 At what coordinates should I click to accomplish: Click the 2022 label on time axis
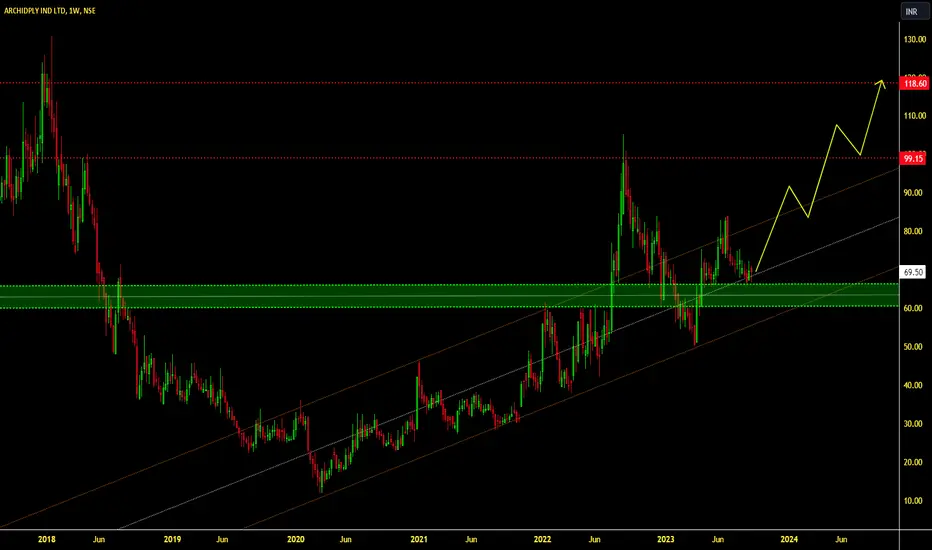pyautogui.click(x=542, y=539)
